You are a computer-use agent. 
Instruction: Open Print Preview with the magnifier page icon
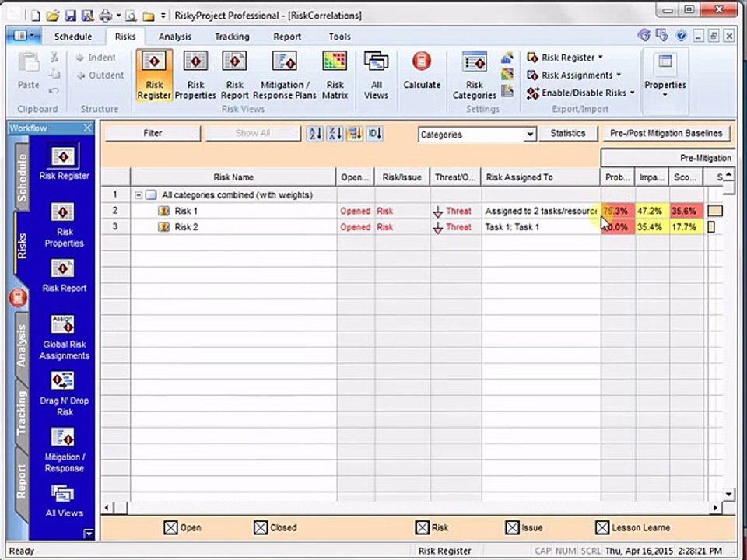[131, 16]
